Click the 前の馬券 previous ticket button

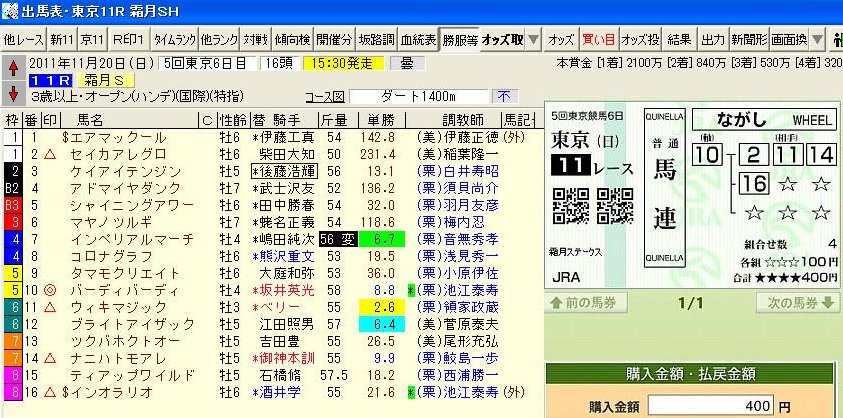(x=586, y=303)
